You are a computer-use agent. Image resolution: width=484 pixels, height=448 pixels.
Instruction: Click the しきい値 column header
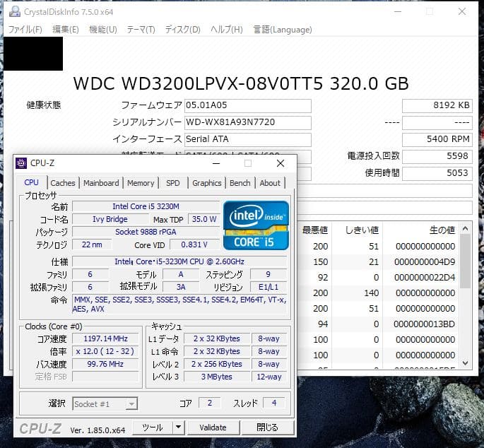click(x=362, y=230)
